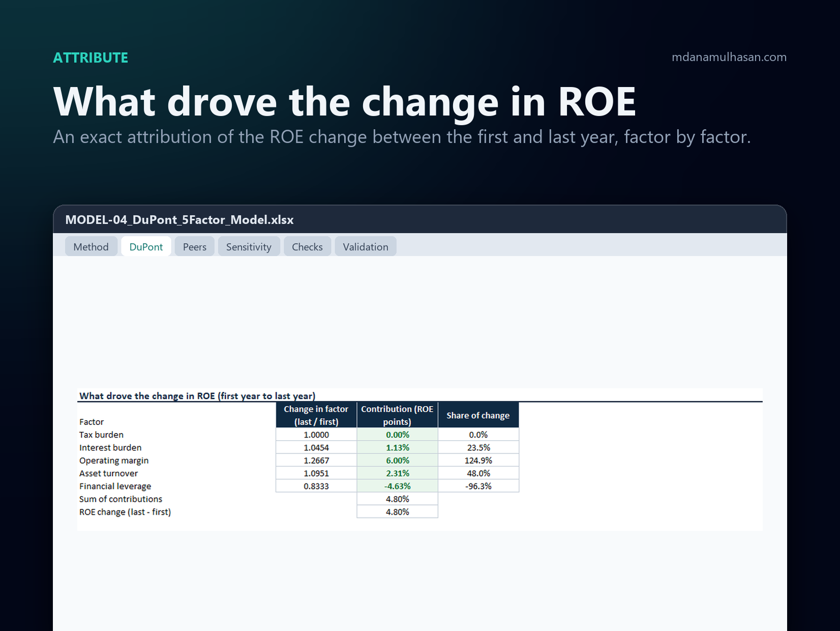Click the ATTRIBUTE heading label
The image size is (840, 631).
(91, 58)
